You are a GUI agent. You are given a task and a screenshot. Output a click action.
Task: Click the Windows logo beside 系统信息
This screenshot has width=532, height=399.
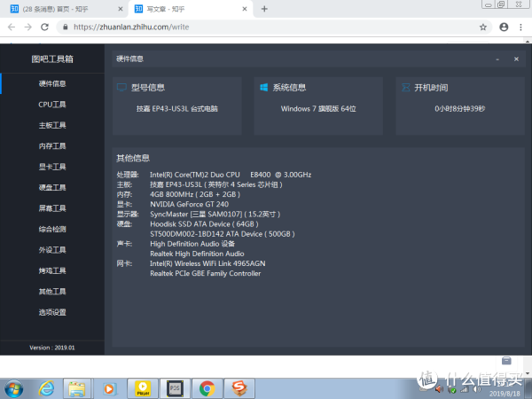(263, 88)
